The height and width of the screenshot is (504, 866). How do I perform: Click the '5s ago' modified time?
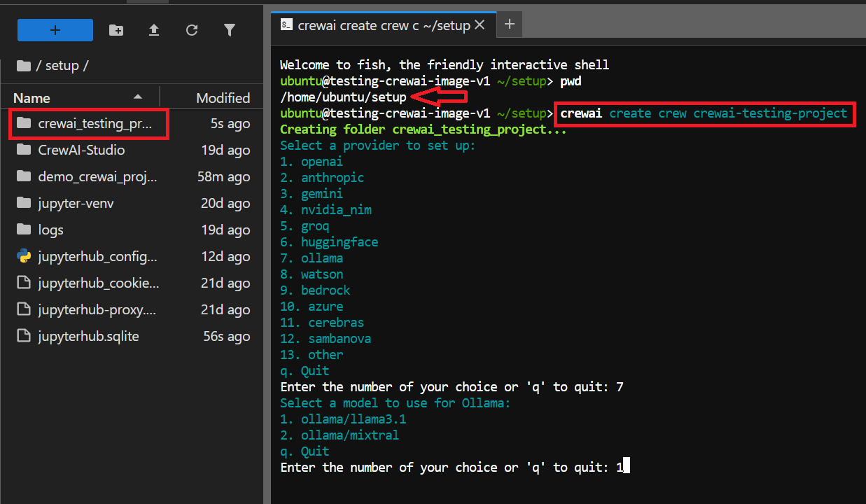click(x=230, y=124)
